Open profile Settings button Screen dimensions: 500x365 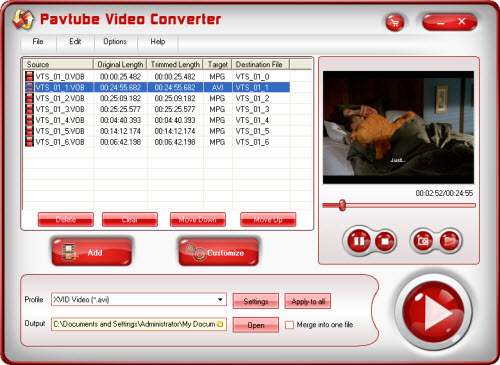point(256,301)
